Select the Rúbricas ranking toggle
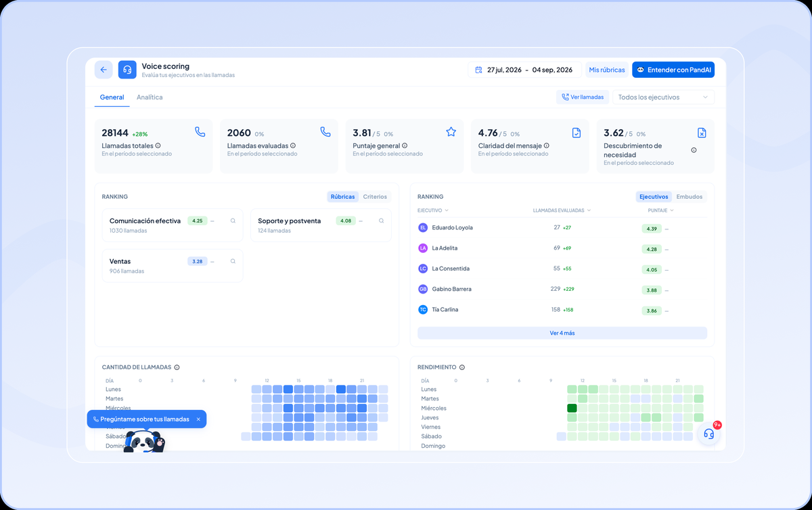Image resolution: width=812 pixels, height=510 pixels. [x=342, y=197]
